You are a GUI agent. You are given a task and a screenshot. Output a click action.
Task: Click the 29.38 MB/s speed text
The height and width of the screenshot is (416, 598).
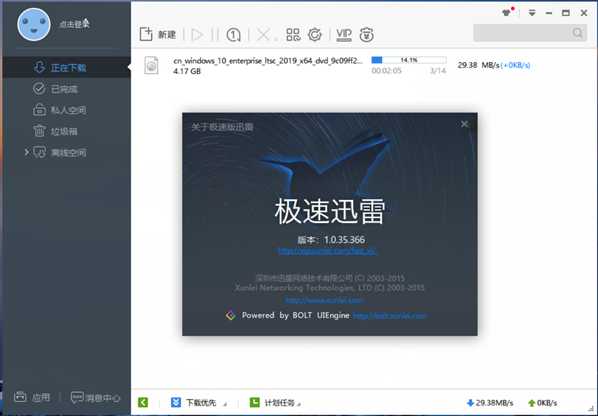point(478,65)
